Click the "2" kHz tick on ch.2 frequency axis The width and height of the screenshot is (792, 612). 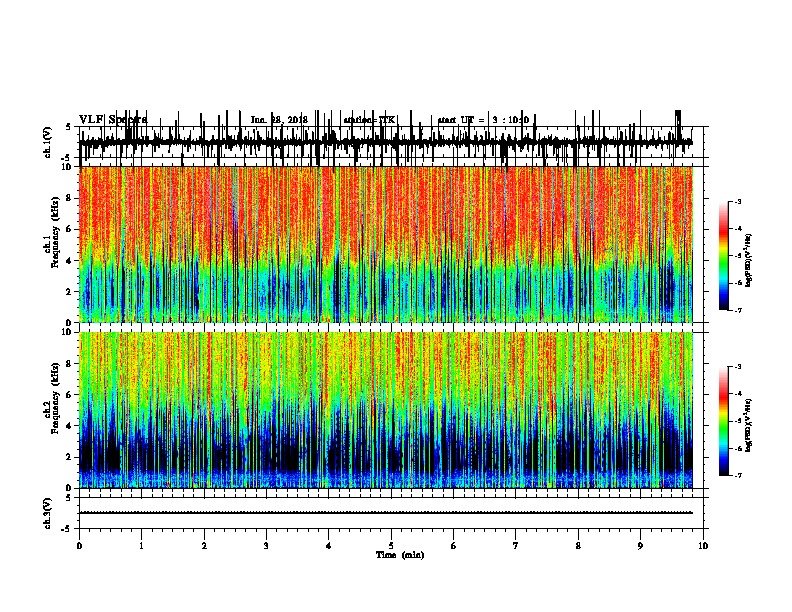(69, 457)
